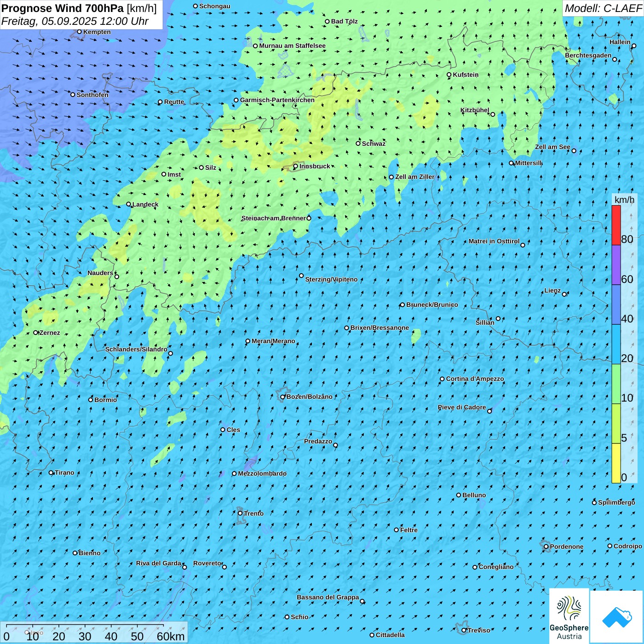Click the 'Steinach am Brenner' label
This screenshot has width=644, height=644.
tap(273, 218)
